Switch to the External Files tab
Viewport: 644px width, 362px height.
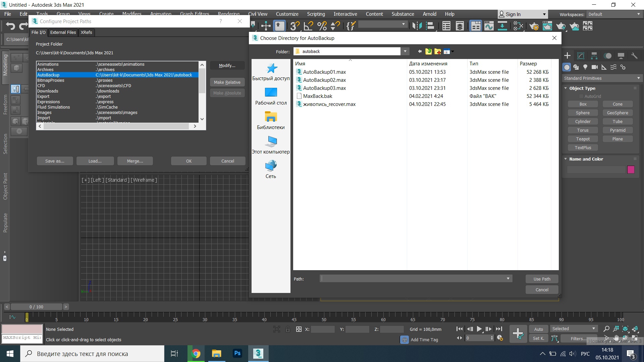tap(63, 32)
